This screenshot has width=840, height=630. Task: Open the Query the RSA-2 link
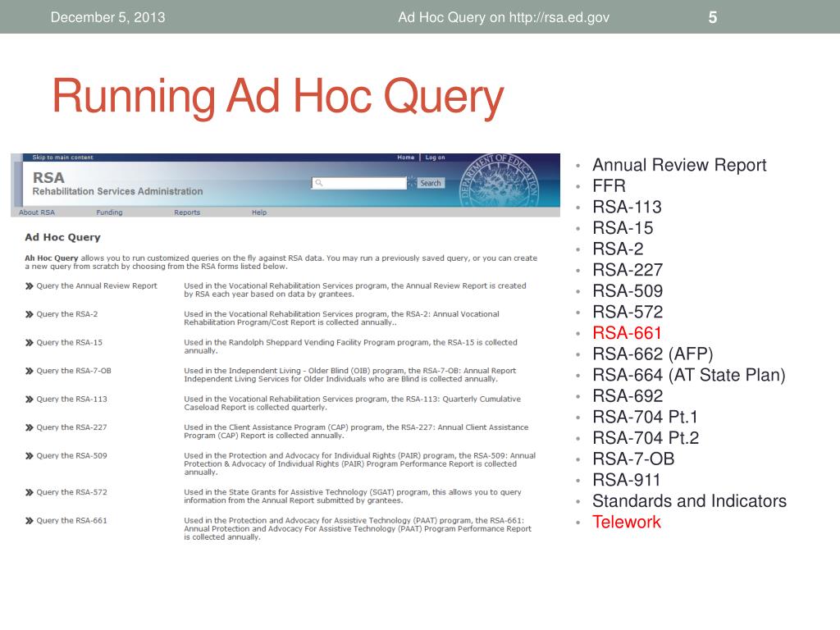tap(67, 314)
